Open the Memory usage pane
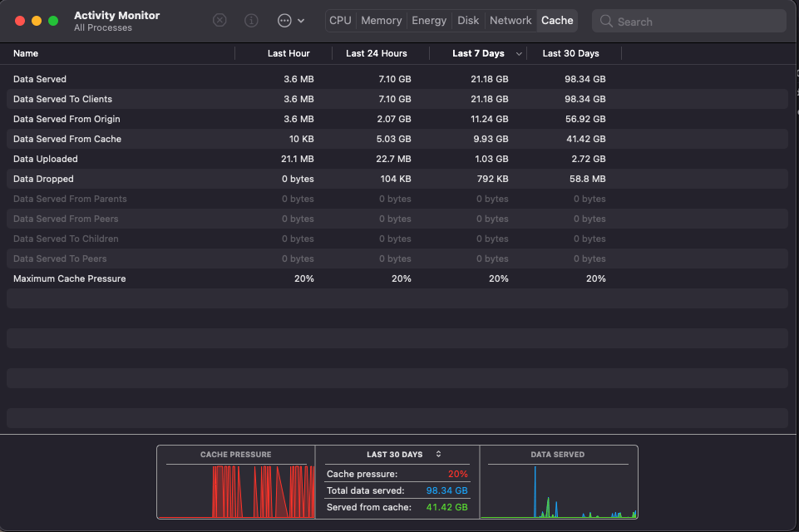The image size is (799, 532). click(381, 20)
